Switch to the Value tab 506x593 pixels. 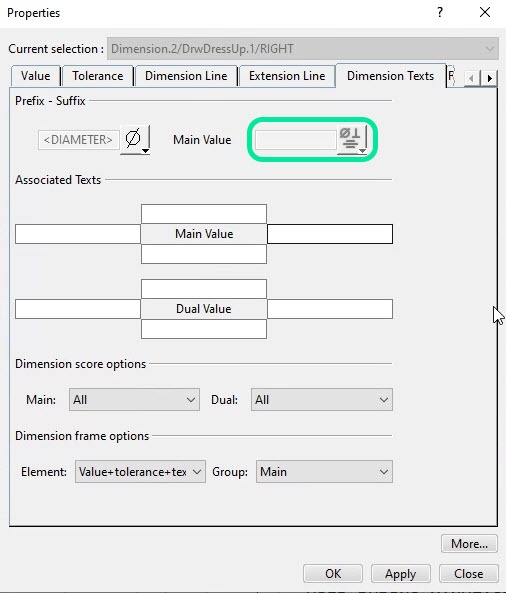click(36, 76)
